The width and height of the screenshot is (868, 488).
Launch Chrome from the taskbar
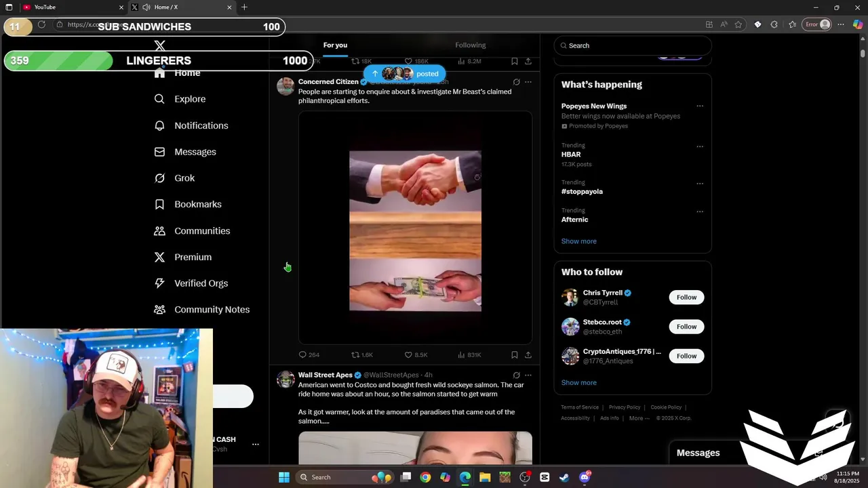(425, 477)
